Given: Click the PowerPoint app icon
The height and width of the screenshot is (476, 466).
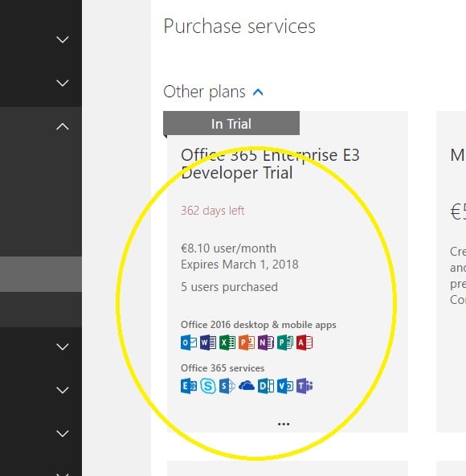Looking at the screenshot, I should [247, 343].
